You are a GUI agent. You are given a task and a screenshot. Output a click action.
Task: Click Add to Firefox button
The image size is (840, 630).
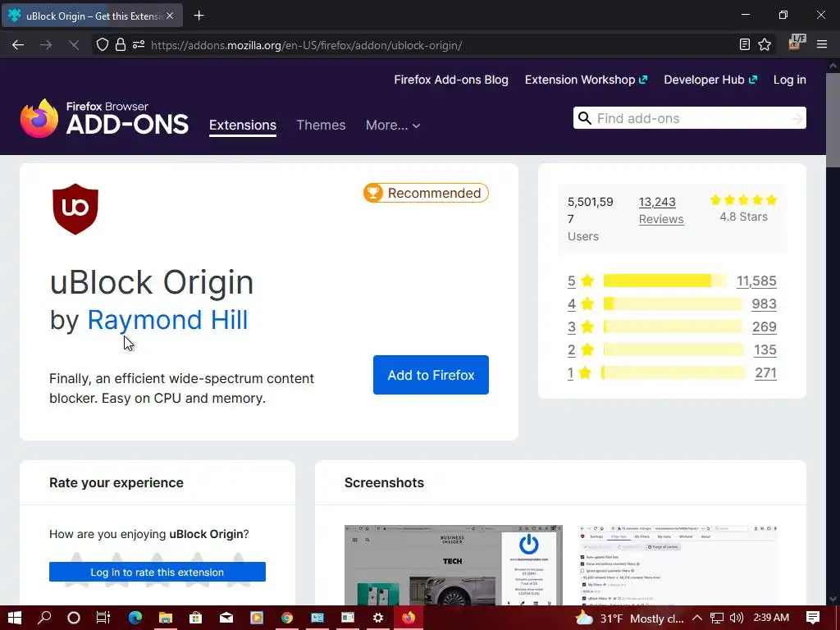[x=431, y=375]
